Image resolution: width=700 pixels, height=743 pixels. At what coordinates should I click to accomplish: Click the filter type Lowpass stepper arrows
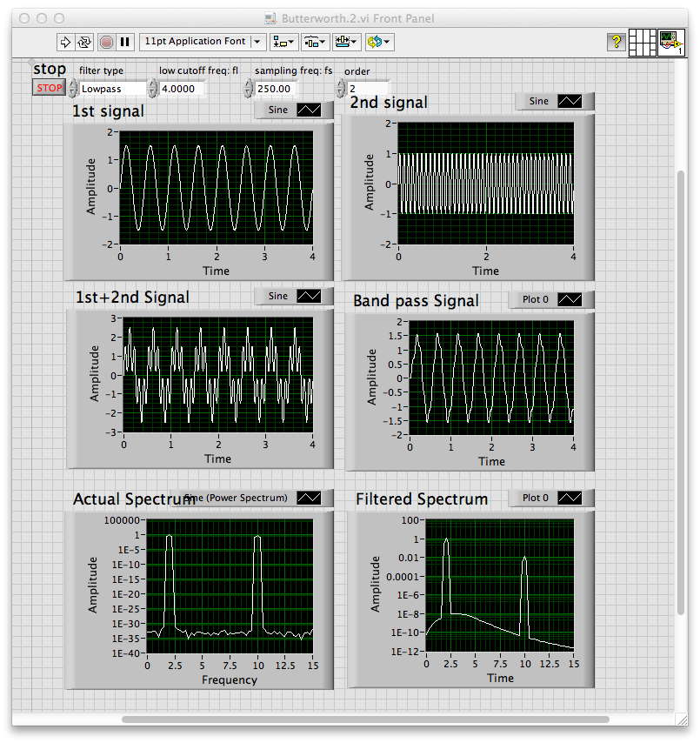pos(72,89)
